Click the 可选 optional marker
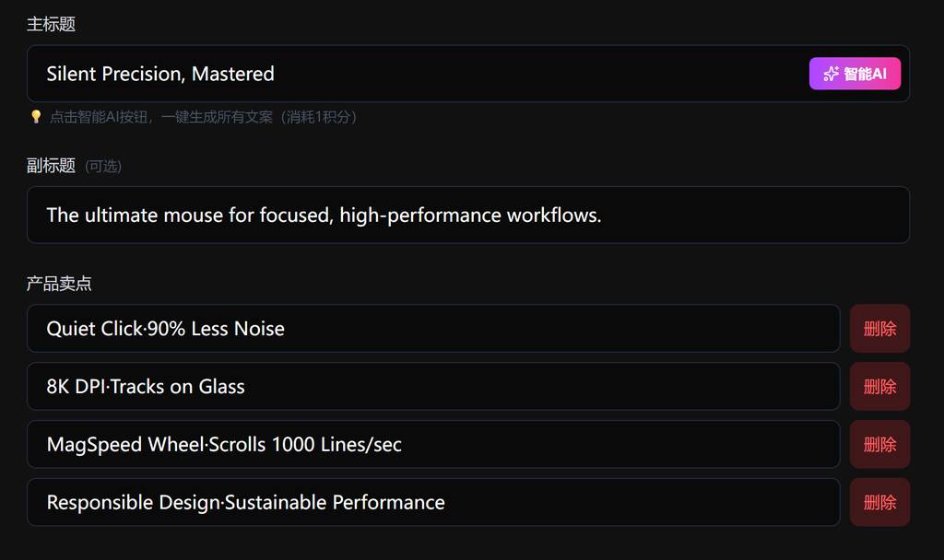Screen dimensions: 944x560 103,167
